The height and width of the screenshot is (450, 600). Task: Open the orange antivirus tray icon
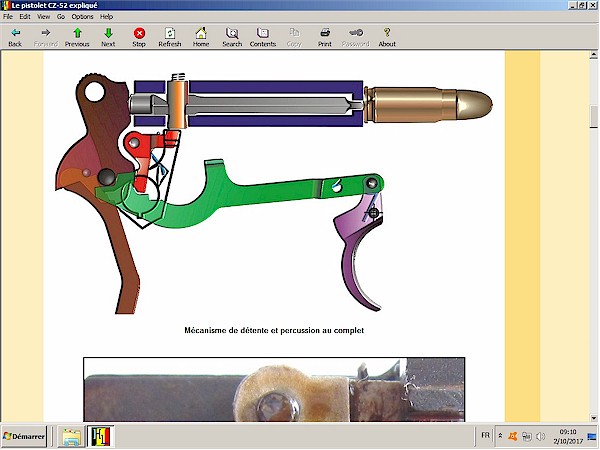coord(513,436)
